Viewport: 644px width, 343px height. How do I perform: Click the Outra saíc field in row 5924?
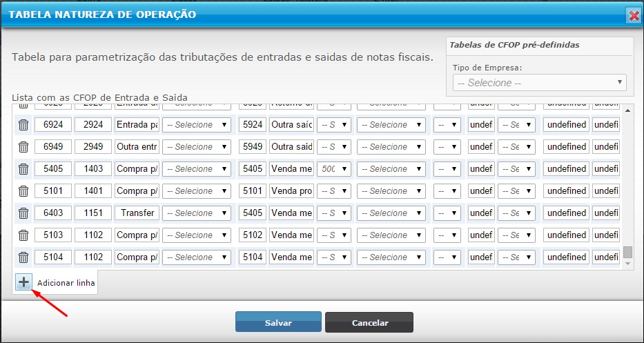(291, 125)
